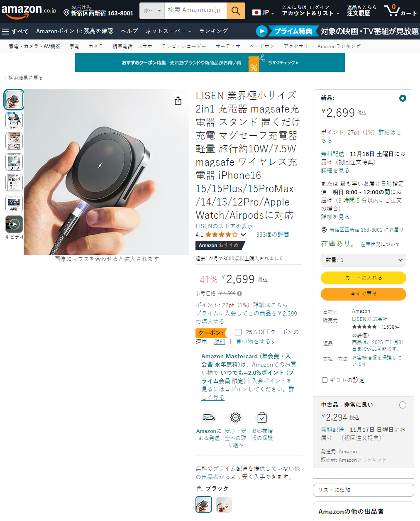Viewport: 420px width, 521px height.
Task: Click the Amazonによる発送 truck icon
Action: (x=209, y=417)
